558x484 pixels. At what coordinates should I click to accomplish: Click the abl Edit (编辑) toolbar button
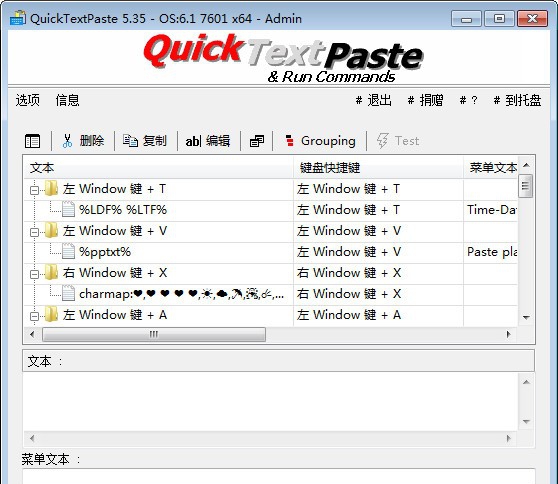(x=208, y=141)
